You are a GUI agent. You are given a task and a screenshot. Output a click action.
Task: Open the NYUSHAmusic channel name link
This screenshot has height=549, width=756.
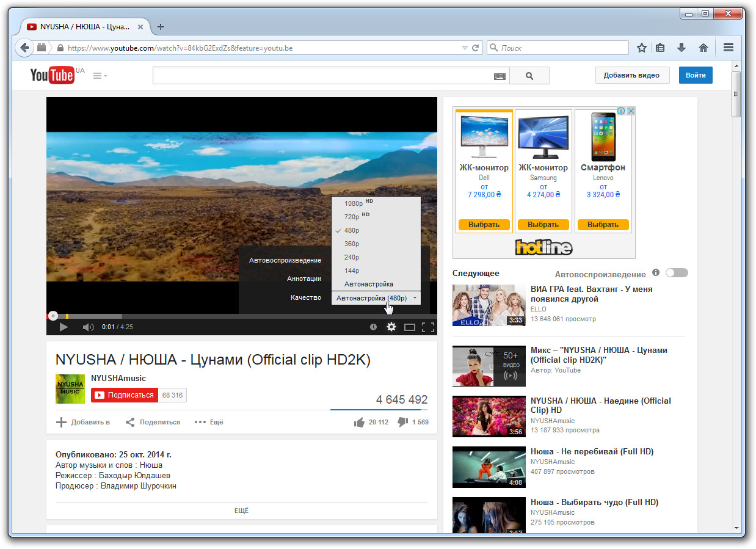118,378
